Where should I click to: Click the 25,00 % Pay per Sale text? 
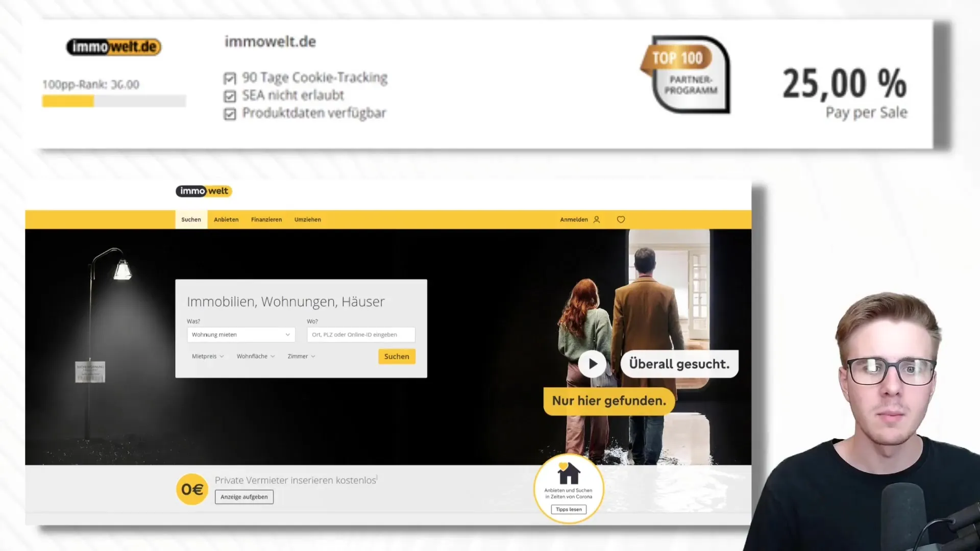(x=845, y=94)
